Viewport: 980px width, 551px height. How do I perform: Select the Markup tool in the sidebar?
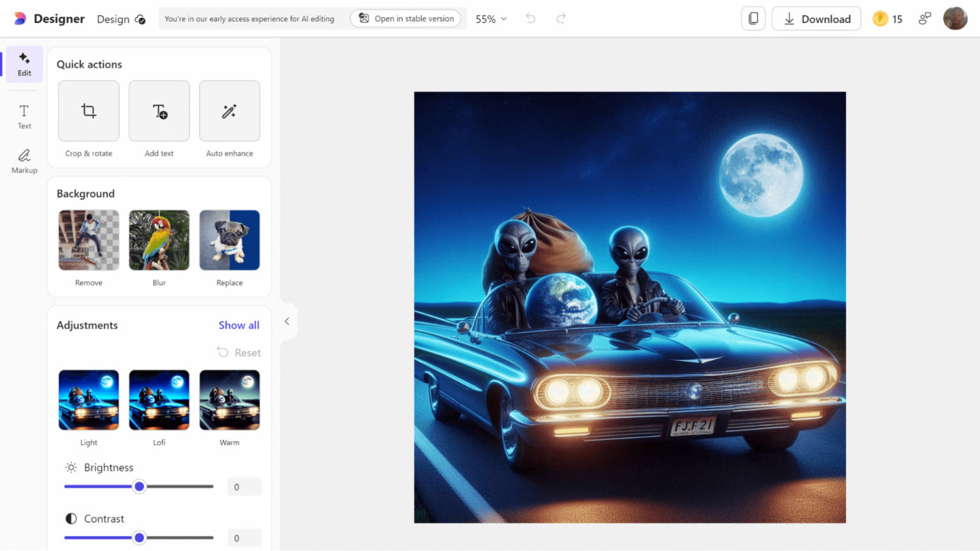[x=24, y=160]
